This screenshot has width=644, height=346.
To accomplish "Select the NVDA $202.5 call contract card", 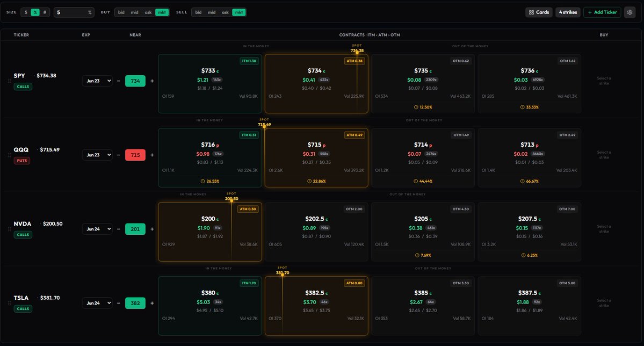I will click(x=316, y=232).
